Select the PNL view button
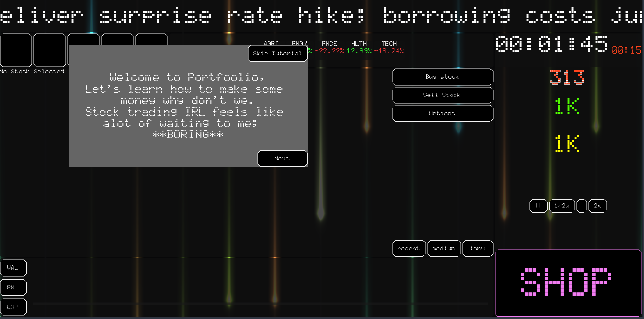Viewport: 644px width, 319px height. [x=13, y=287]
